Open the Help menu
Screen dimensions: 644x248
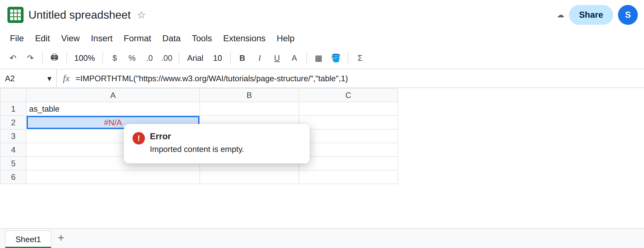pyautogui.click(x=285, y=38)
